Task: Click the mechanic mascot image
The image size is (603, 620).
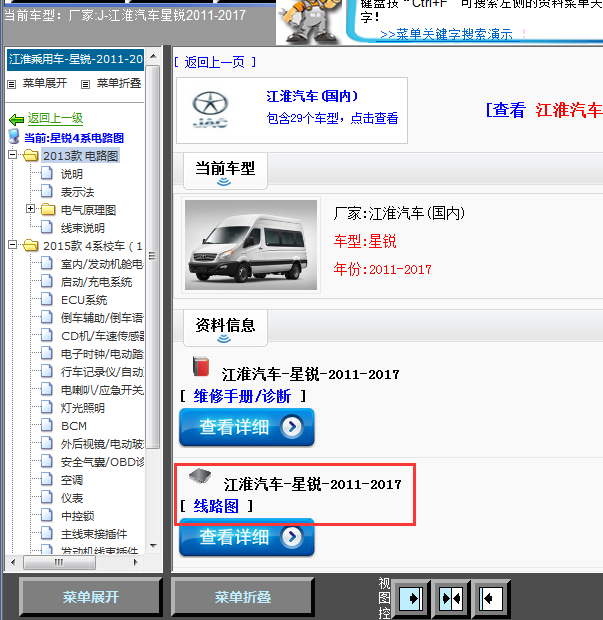Action: pyautogui.click(x=309, y=22)
